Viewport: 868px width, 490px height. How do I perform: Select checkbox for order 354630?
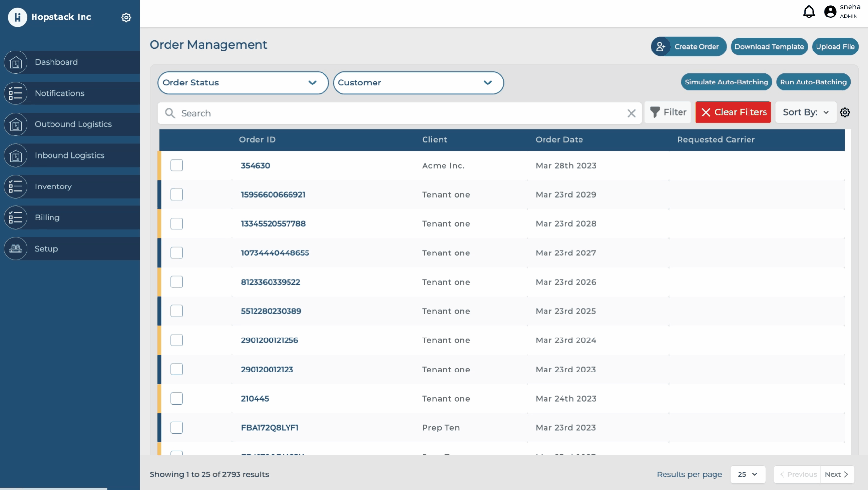(x=177, y=166)
